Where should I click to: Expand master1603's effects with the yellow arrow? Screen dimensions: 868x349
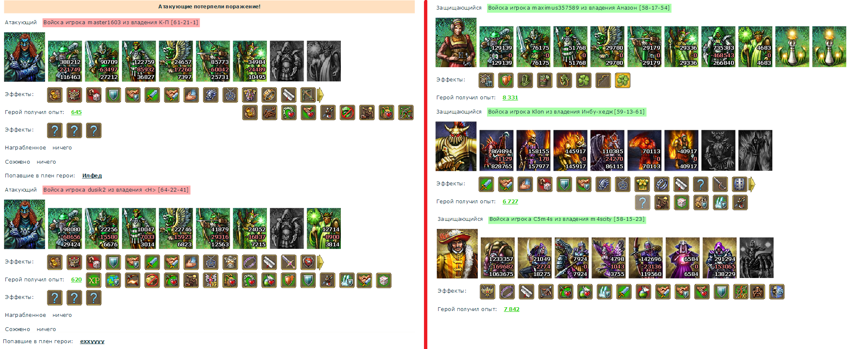(320, 95)
